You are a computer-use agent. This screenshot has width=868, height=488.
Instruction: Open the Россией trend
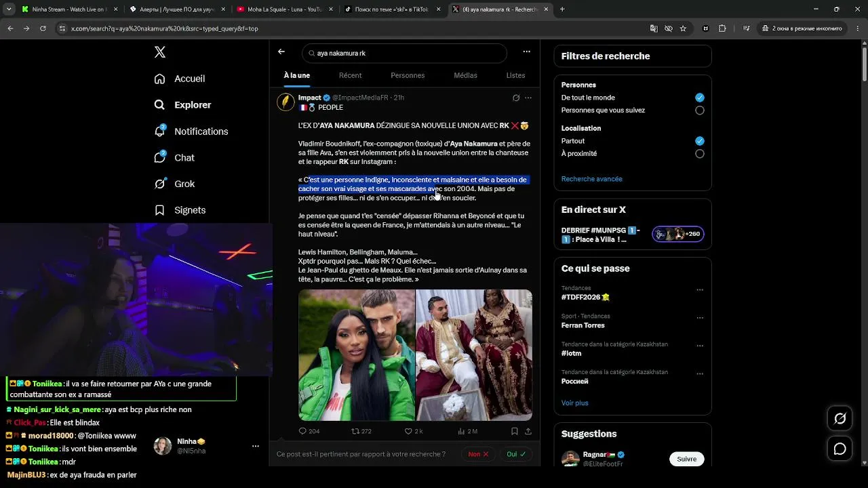click(575, 382)
